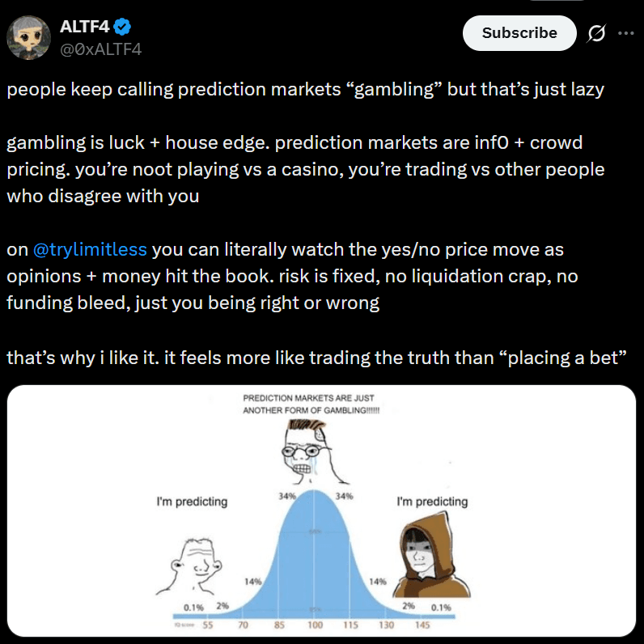
Task: Click the 'that's why i like it' sentence
Action: point(316,357)
